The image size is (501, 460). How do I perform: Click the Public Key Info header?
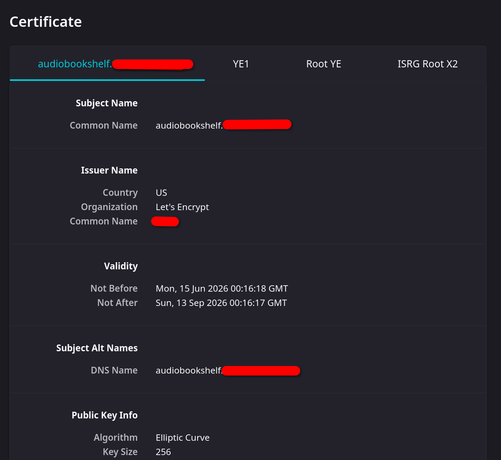pyautogui.click(x=104, y=415)
